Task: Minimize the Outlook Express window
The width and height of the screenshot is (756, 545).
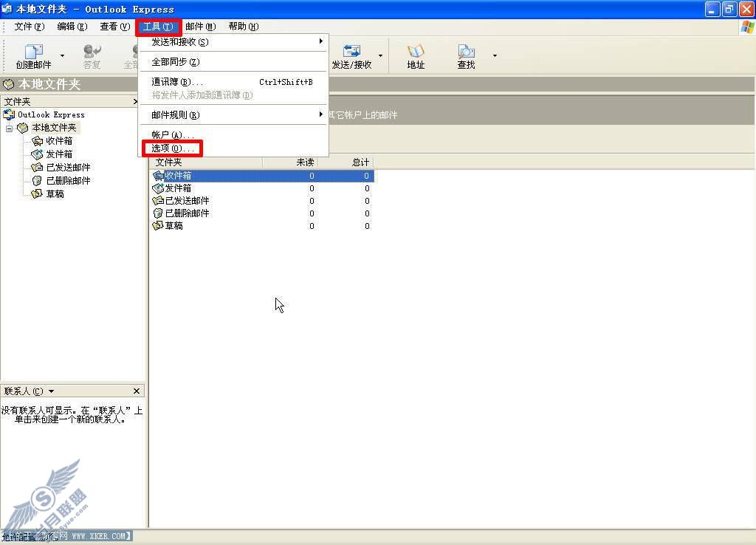Action: [x=712, y=9]
